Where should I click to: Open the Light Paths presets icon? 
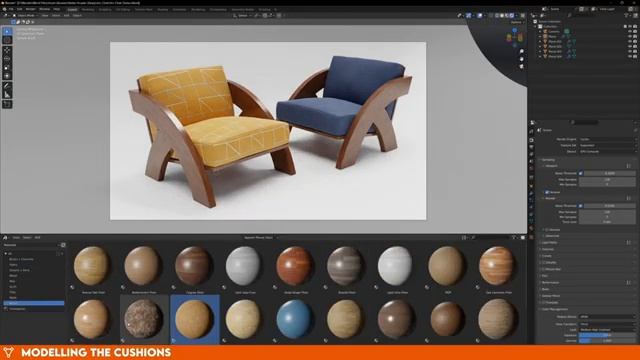(629, 242)
